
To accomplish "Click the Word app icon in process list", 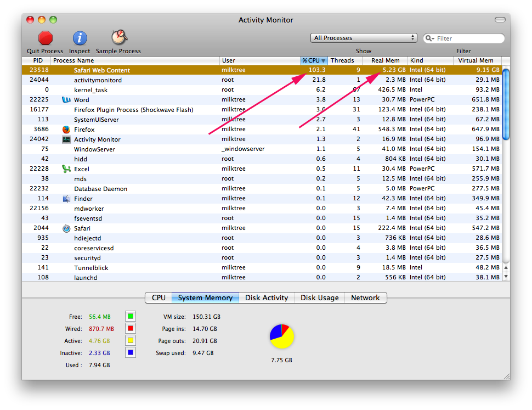I will click(66, 100).
